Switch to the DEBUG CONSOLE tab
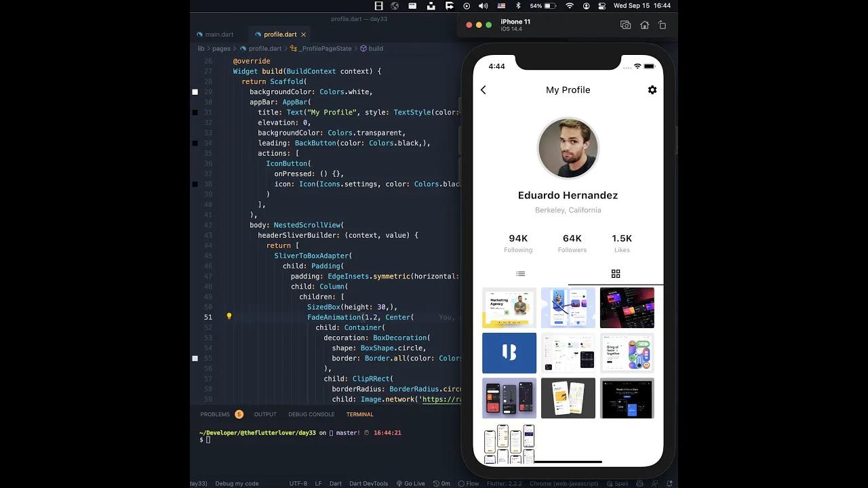The image size is (868, 488). (311, 414)
